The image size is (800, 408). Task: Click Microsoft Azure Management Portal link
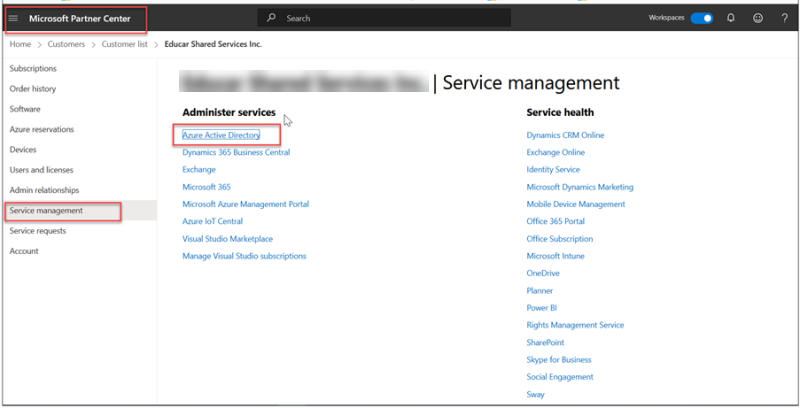[245, 204]
